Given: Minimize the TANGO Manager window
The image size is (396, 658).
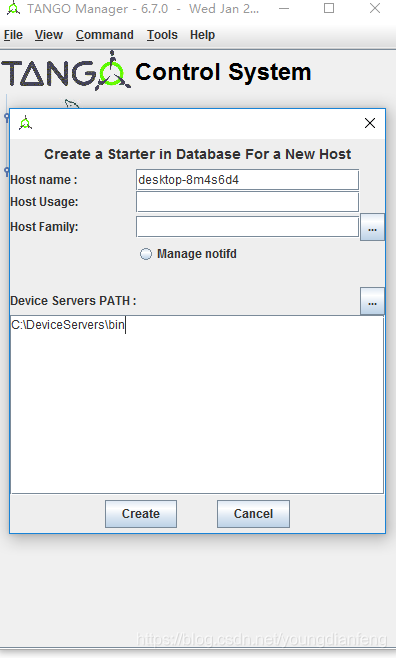Looking at the screenshot, I should [x=284, y=8].
